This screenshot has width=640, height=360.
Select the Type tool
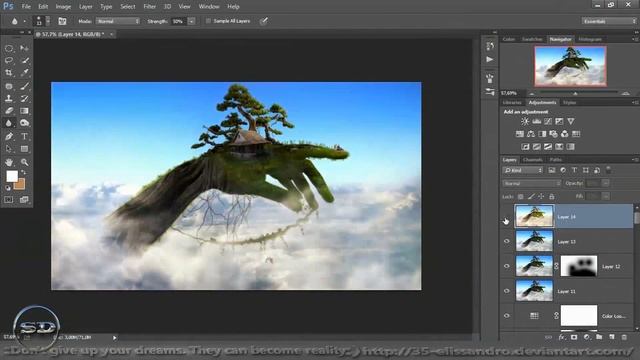click(24, 136)
